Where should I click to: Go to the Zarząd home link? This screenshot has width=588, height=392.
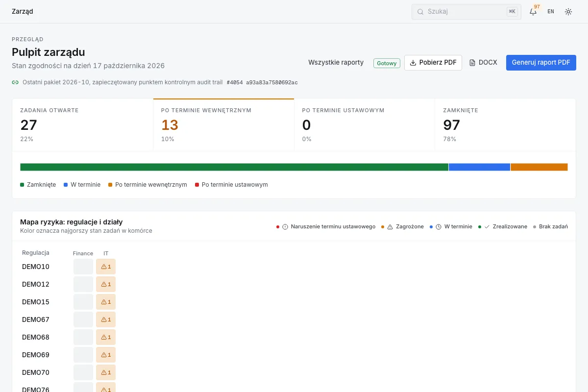[x=23, y=11]
